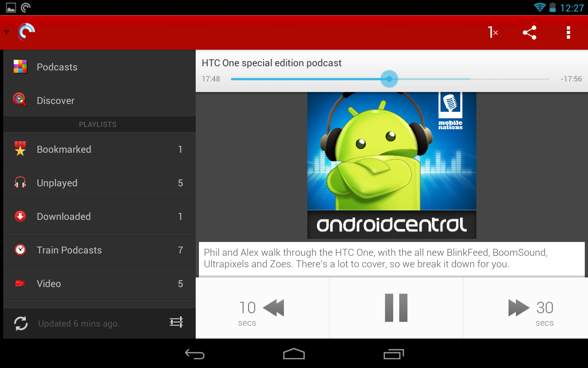The height and width of the screenshot is (368, 588).
Task: Open the Discover search icon
Action: [20, 100]
